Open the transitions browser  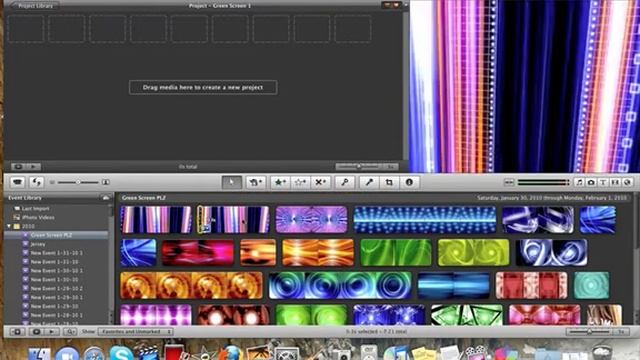[616, 182]
